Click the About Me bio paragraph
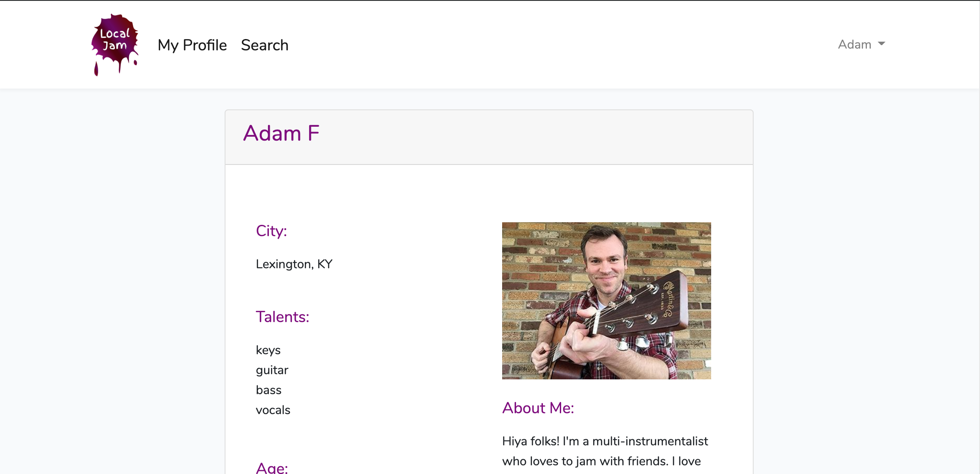 click(605, 451)
